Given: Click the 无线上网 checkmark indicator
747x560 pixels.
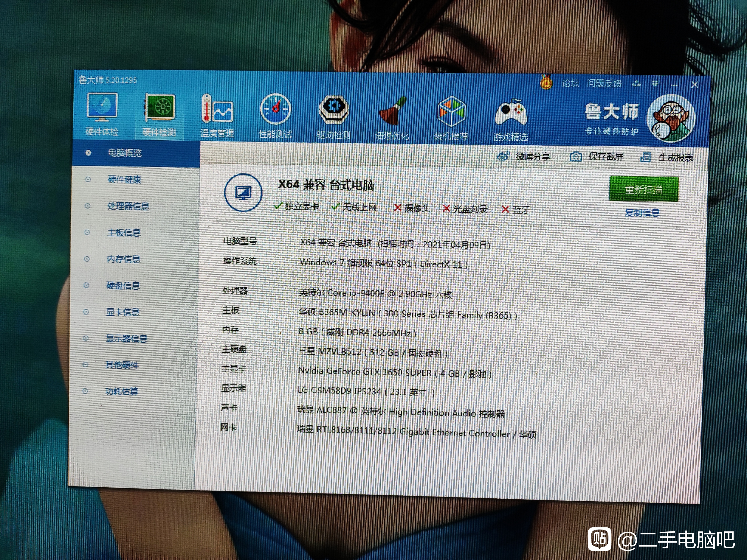Looking at the screenshot, I should [x=354, y=207].
